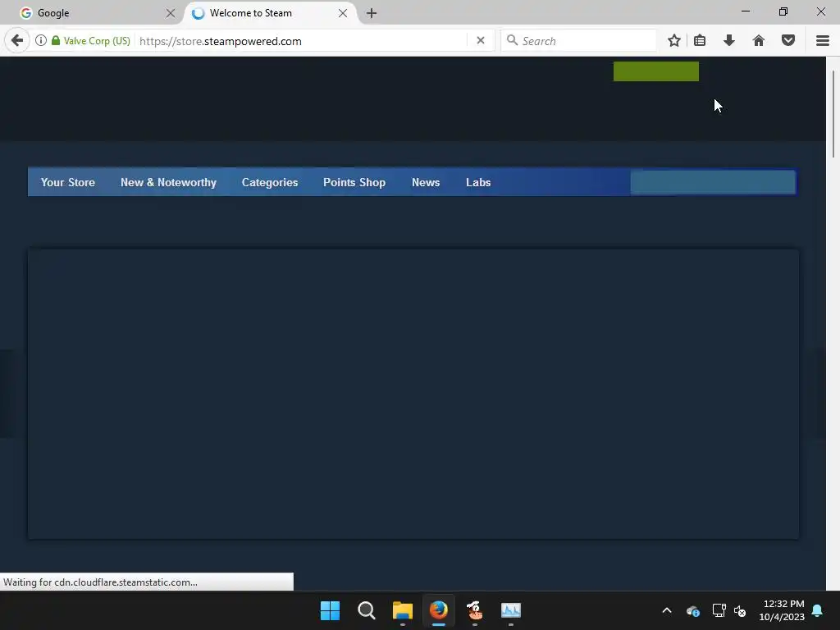Click the muted volume tray icon
The width and height of the screenshot is (840, 630).
tap(740, 610)
